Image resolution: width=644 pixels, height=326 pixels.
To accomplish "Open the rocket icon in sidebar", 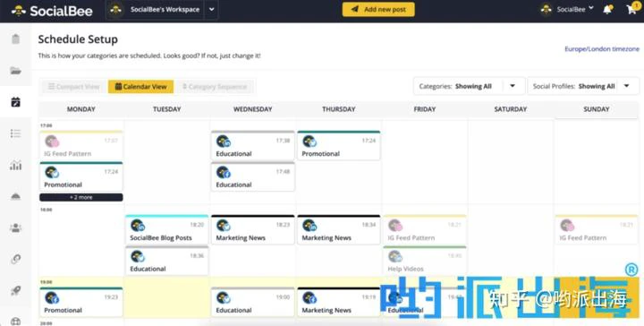I will click(x=15, y=291).
